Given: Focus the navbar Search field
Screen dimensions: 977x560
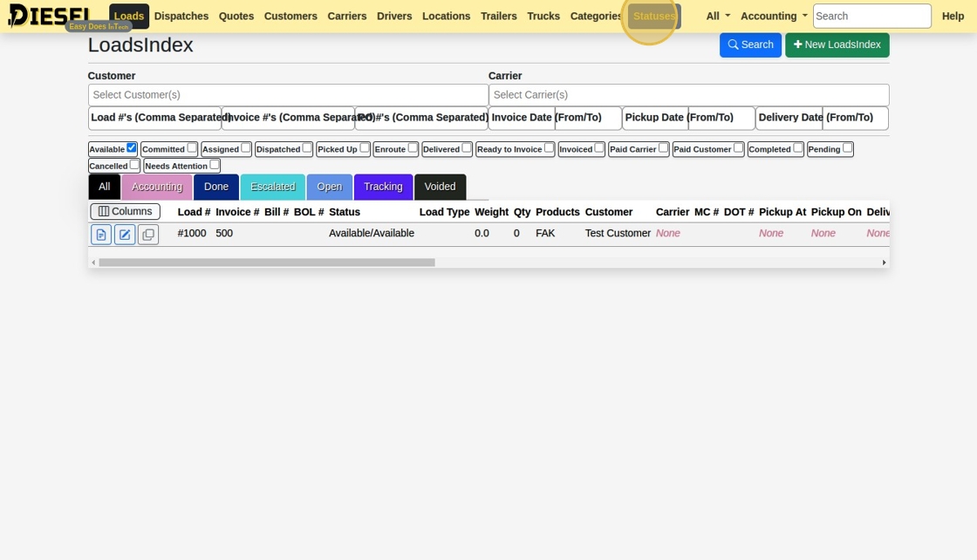Looking at the screenshot, I should pos(871,17).
